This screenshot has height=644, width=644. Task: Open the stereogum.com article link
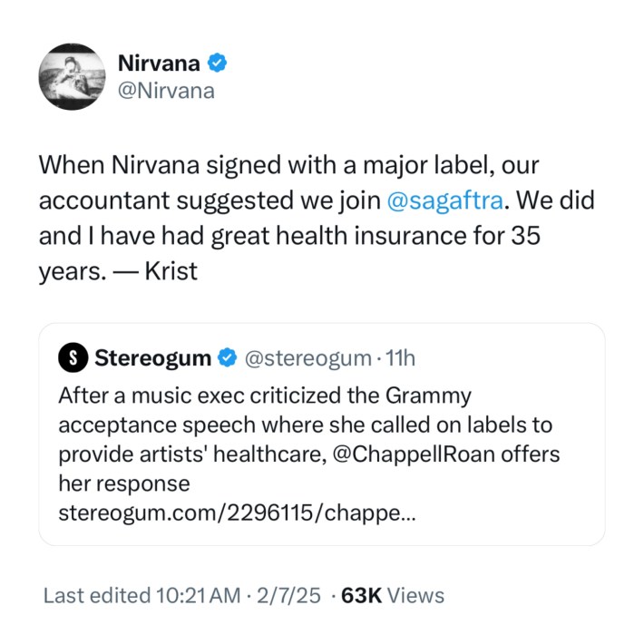[238, 512]
